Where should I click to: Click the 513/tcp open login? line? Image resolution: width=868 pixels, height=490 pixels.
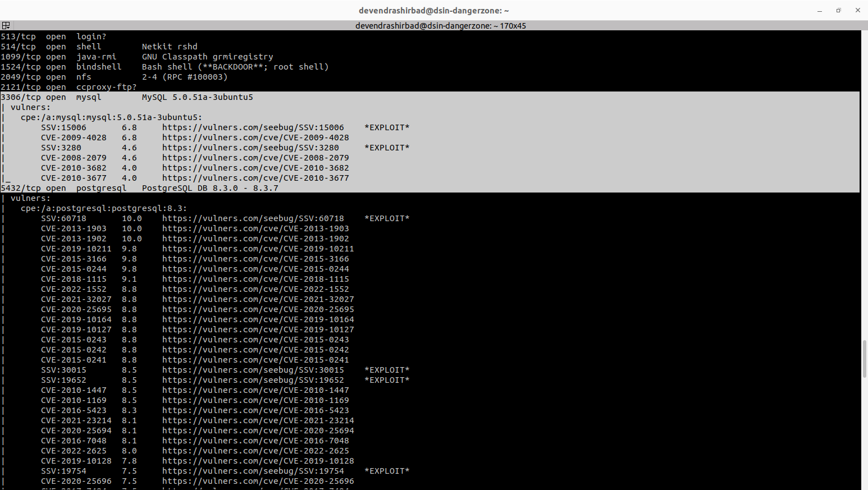click(x=53, y=36)
